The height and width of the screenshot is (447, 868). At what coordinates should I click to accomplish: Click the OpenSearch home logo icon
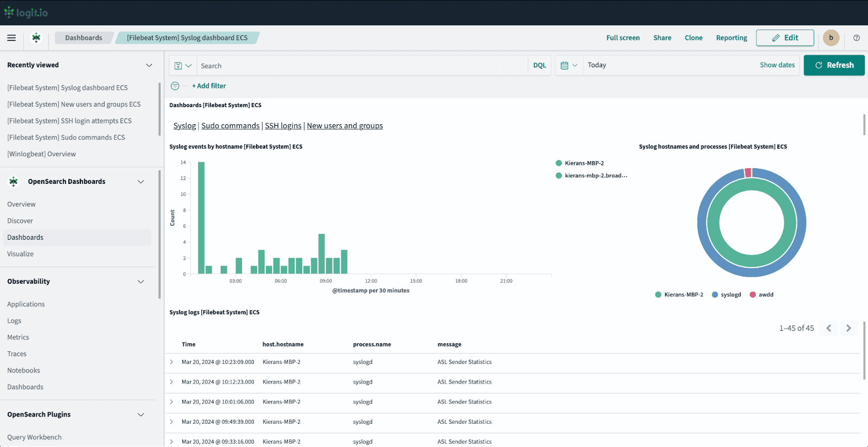[x=36, y=38]
